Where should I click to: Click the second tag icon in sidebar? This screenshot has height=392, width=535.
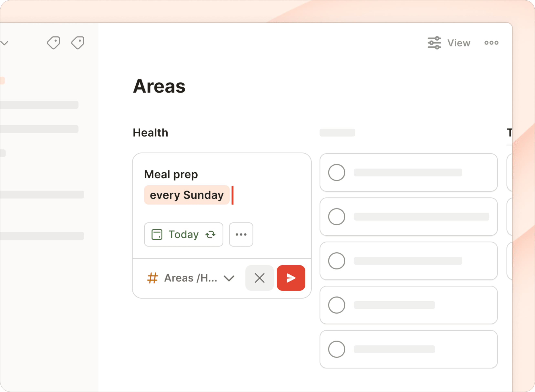tap(78, 43)
